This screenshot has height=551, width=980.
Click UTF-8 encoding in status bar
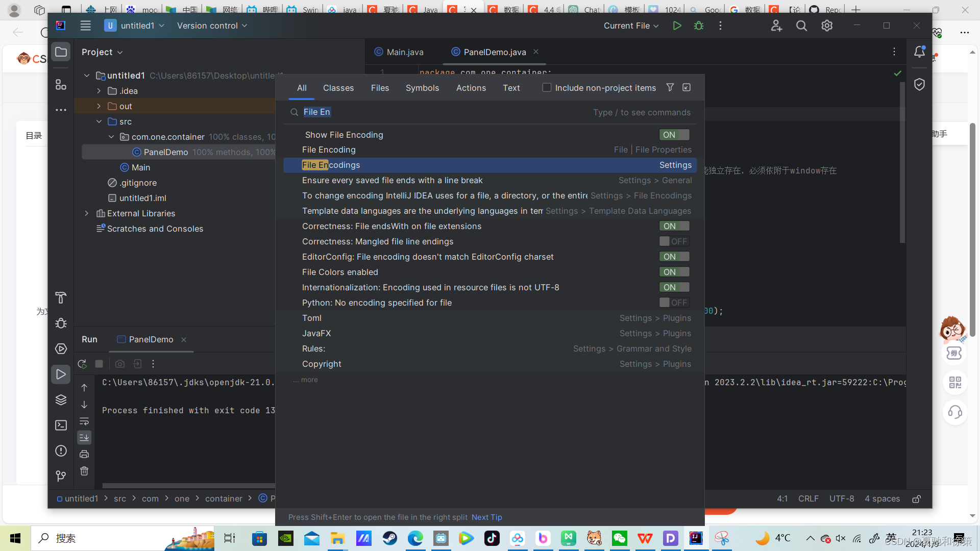click(x=842, y=499)
